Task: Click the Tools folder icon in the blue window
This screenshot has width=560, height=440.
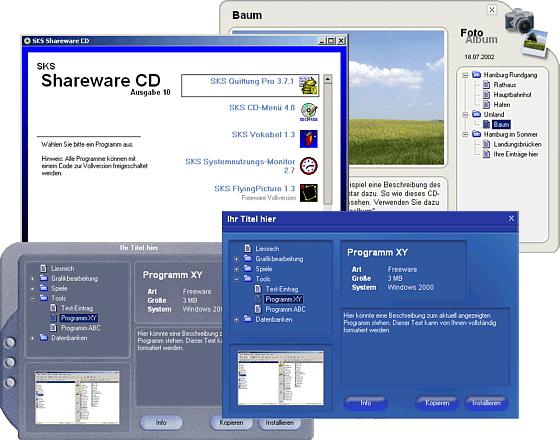Action: click(x=248, y=278)
